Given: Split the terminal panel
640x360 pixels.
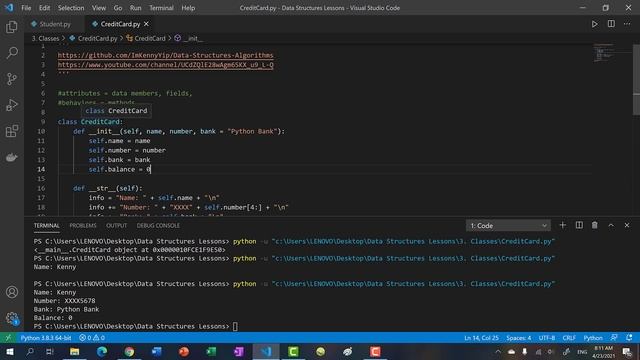Looking at the screenshot, I should pos(579,225).
